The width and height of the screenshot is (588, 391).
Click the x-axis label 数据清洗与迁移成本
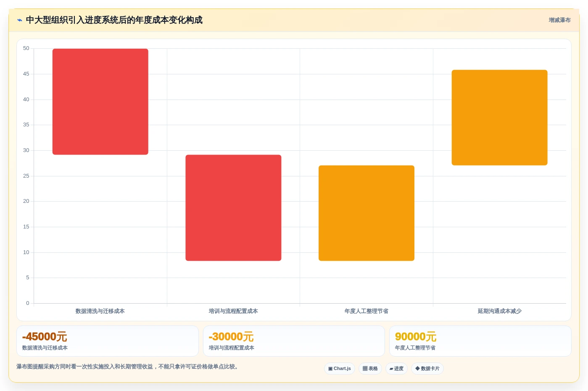(100, 311)
